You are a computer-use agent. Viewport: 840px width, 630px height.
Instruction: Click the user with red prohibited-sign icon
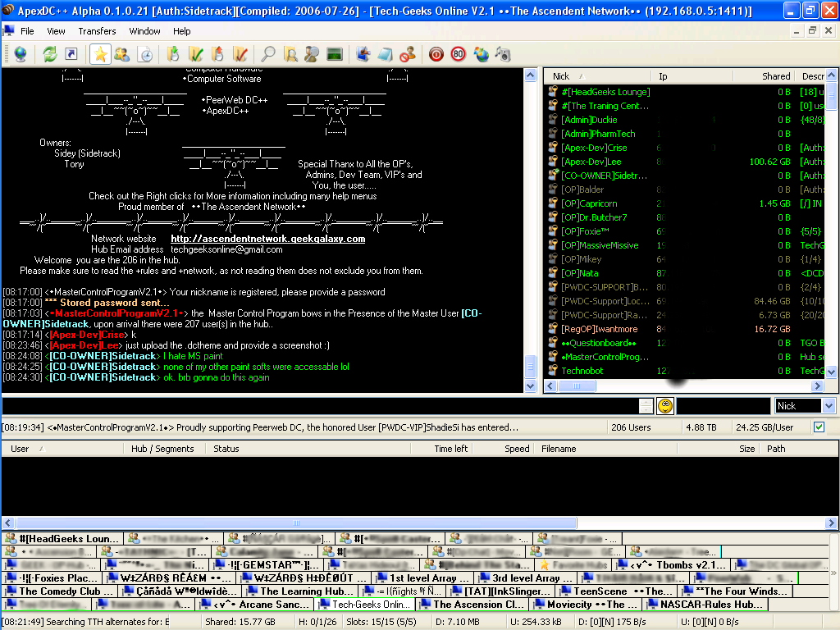(x=408, y=54)
